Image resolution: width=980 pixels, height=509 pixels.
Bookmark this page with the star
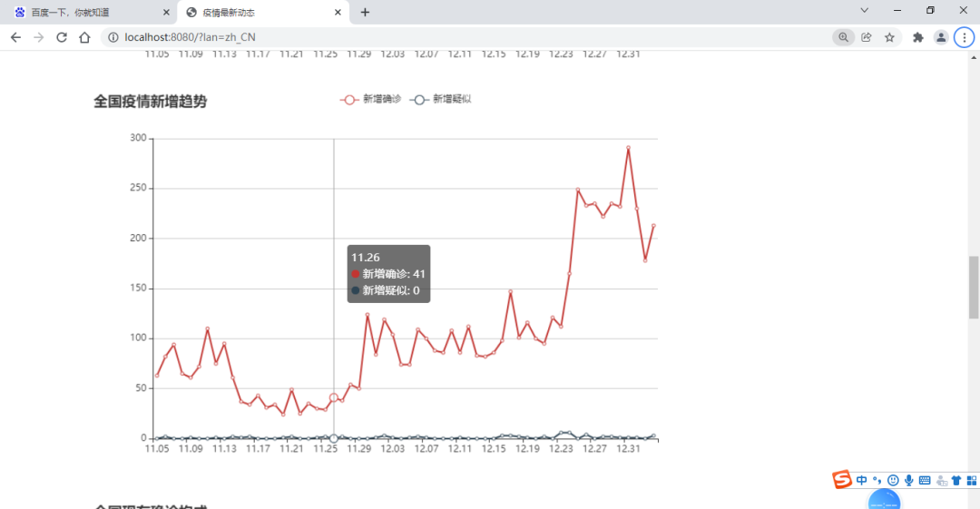(889, 37)
